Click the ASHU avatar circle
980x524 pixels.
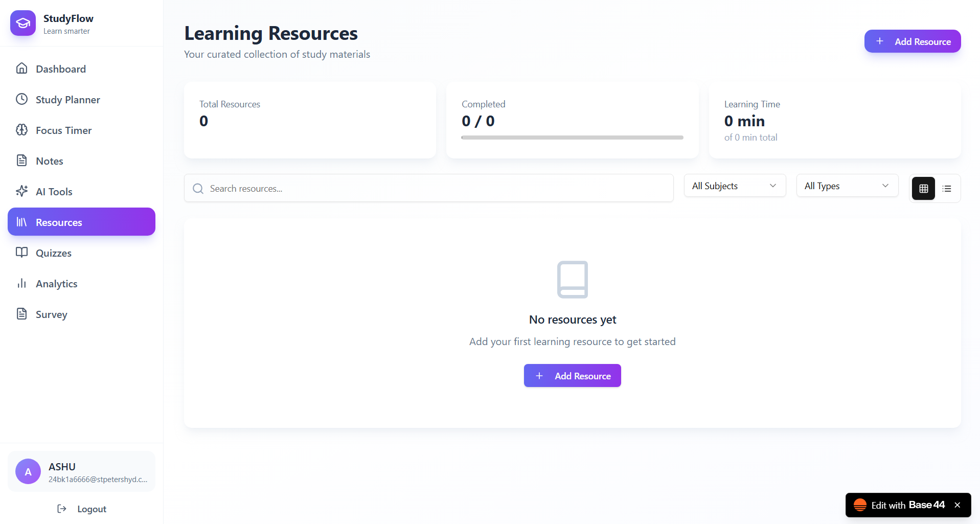coord(28,471)
